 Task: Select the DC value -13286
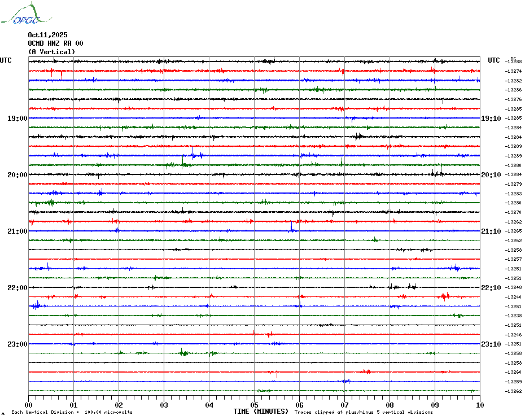(514, 90)
